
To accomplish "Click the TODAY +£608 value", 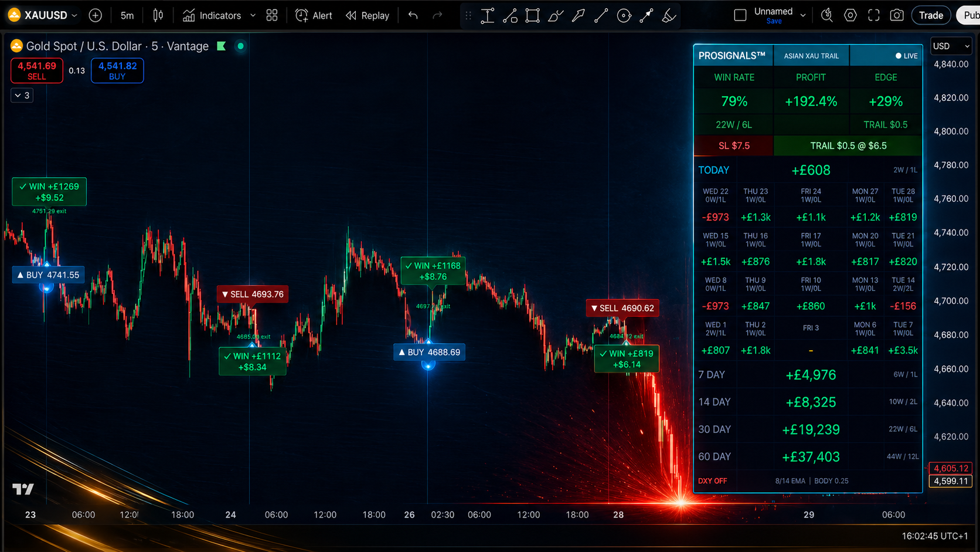I will tap(811, 170).
